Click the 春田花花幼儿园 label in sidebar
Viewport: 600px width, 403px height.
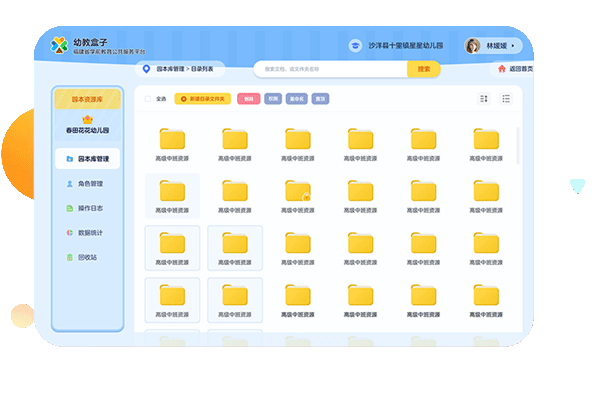87,130
